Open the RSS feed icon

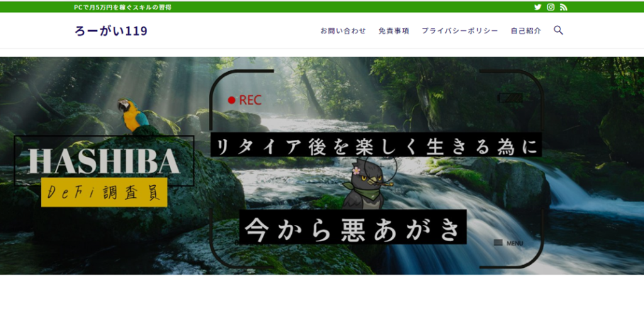coord(563,7)
